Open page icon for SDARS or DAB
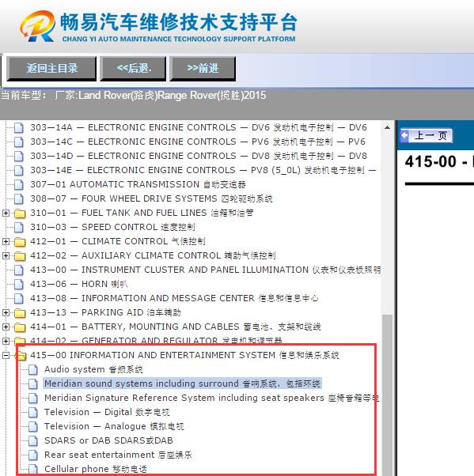Screen dimensions: 474x476 (x=33, y=441)
